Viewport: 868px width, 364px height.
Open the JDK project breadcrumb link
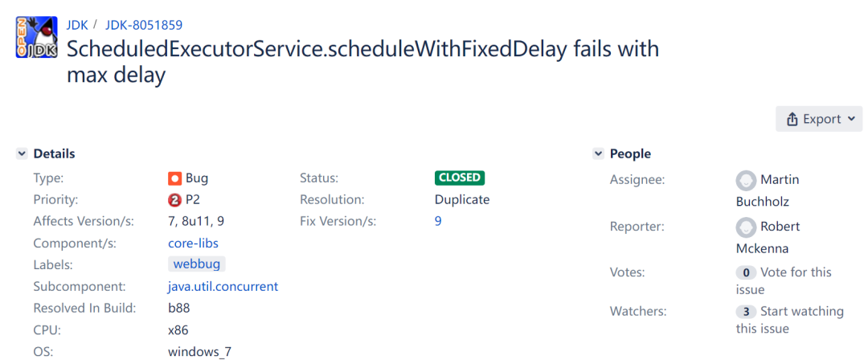pos(76,25)
